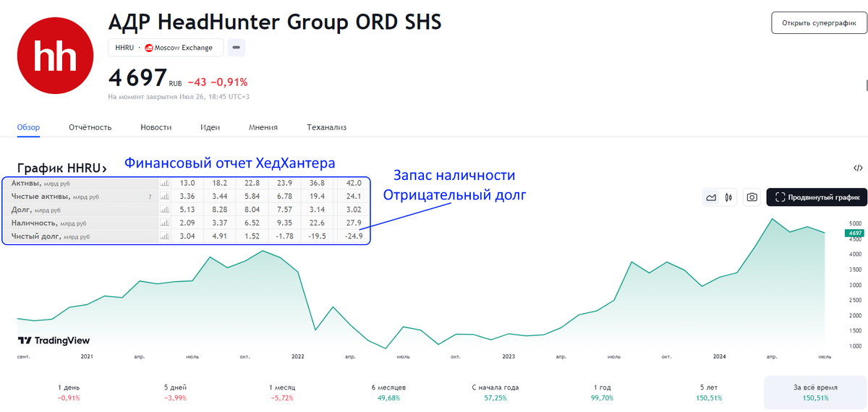This screenshot has width=868, height=412.
Task: Click the −43 −0,91% change text
Action: click(218, 82)
